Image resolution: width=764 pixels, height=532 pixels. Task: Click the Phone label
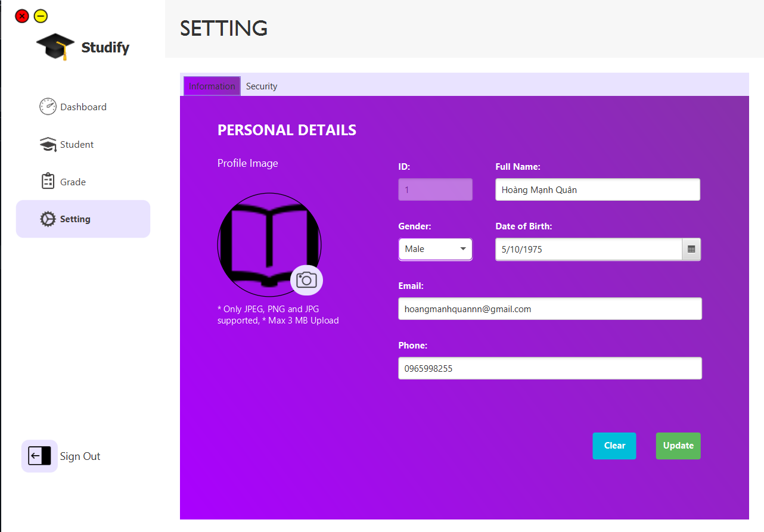coord(413,346)
